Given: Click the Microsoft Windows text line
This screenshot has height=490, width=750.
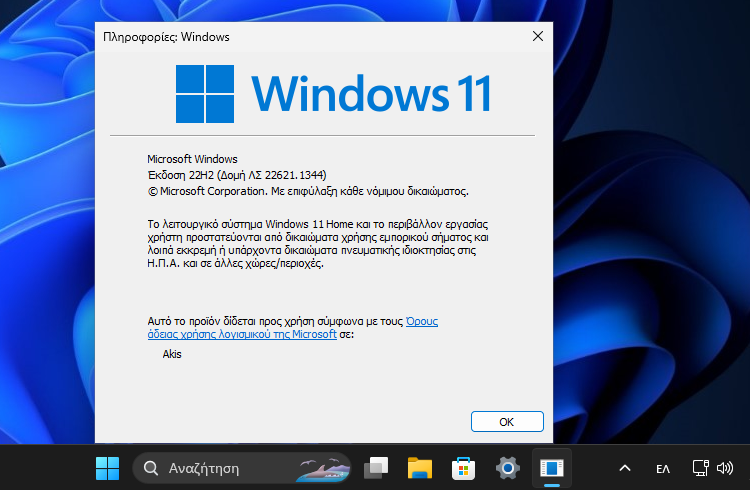Looking at the screenshot, I should click(x=192, y=159).
